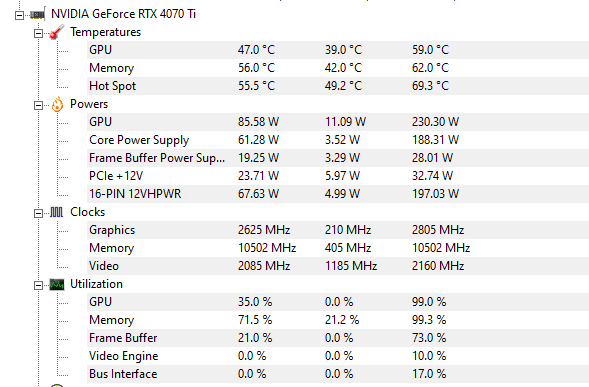Click the Temperatures thermometer icon
The height and width of the screenshot is (387, 589).
click(x=57, y=32)
